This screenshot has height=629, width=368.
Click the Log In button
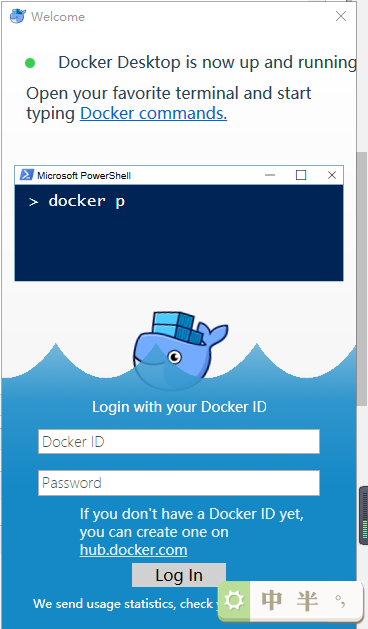coord(179,575)
